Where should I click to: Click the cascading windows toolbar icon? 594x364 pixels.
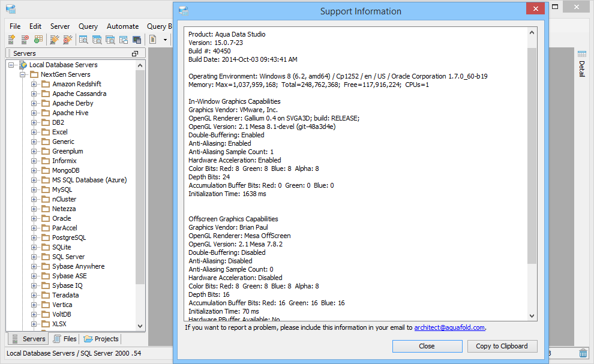click(124, 40)
